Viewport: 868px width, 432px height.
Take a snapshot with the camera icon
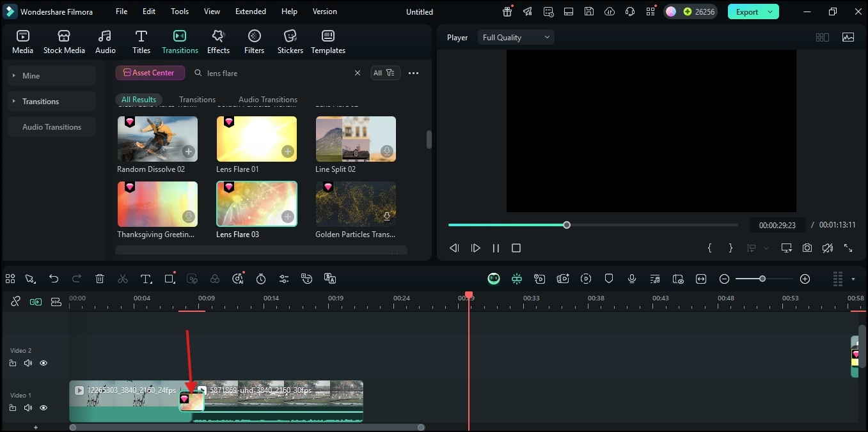pyautogui.click(x=807, y=248)
